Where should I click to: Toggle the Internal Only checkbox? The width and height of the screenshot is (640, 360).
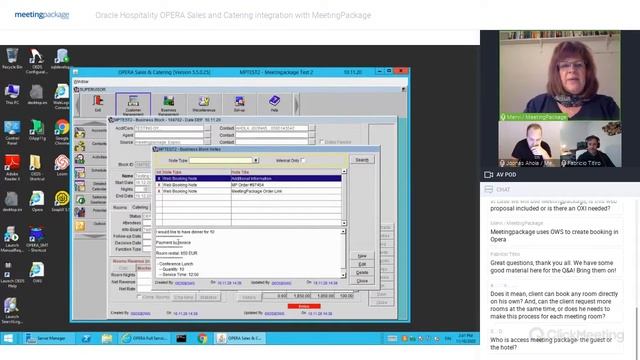click(x=303, y=160)
